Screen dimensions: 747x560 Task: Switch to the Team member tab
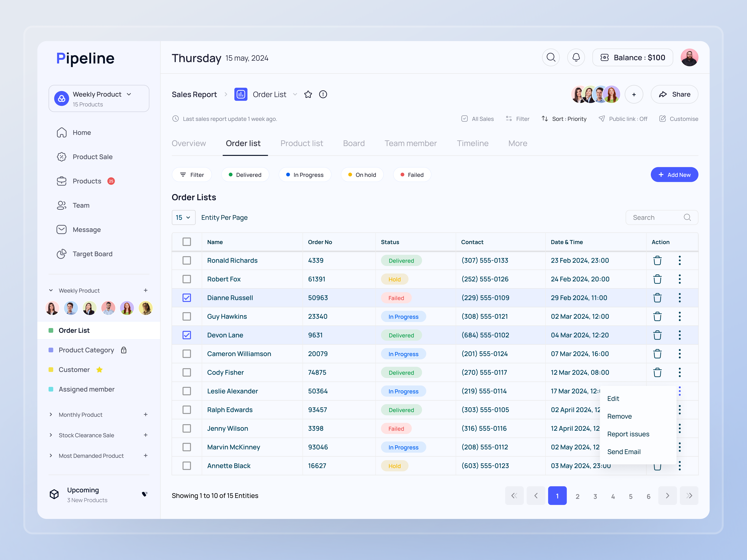click(411, 143)
